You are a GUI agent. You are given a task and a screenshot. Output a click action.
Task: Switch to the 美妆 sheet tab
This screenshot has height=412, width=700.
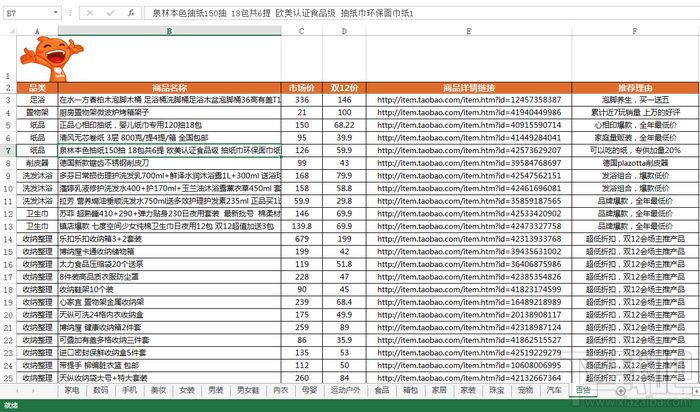point(158,390)
